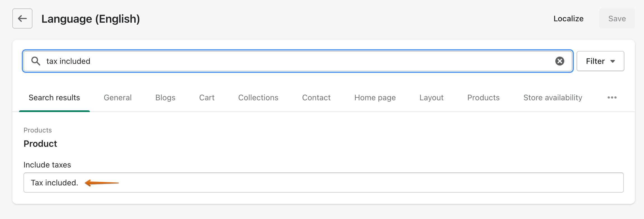Screen dimensions: 644x219
Task: Focus the 'tax included' search field
Action: (280, 61)
